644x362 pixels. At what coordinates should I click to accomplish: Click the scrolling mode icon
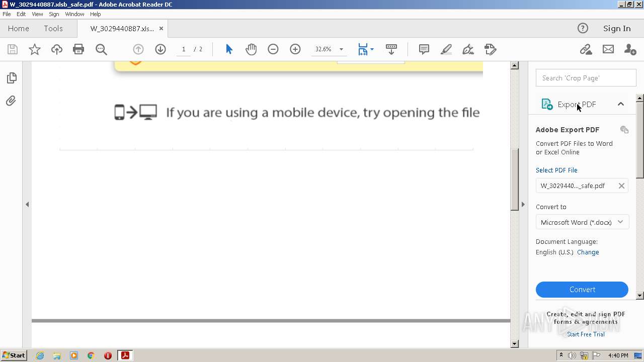point(391,49)
